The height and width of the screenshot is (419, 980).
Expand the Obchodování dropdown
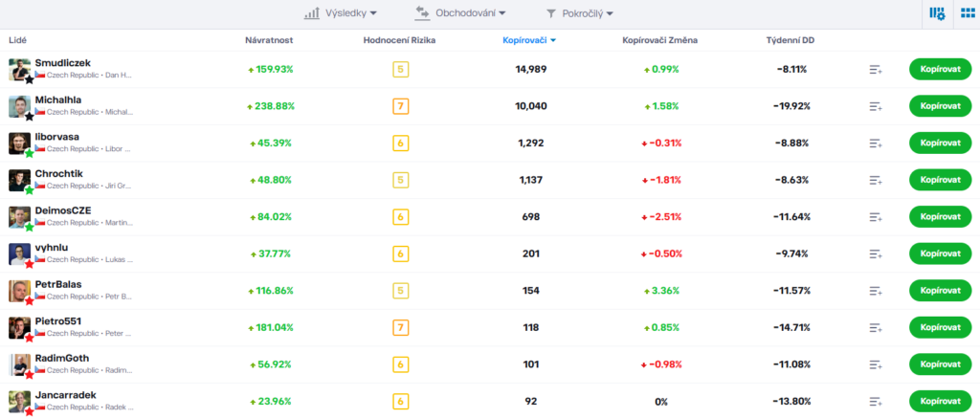click(460, 13)
